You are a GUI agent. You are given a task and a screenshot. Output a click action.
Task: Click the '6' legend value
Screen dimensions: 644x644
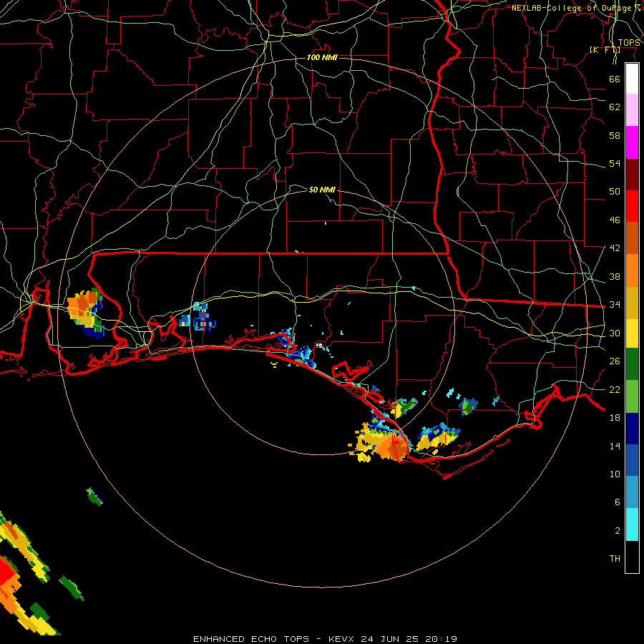click(x=618, y=502)
